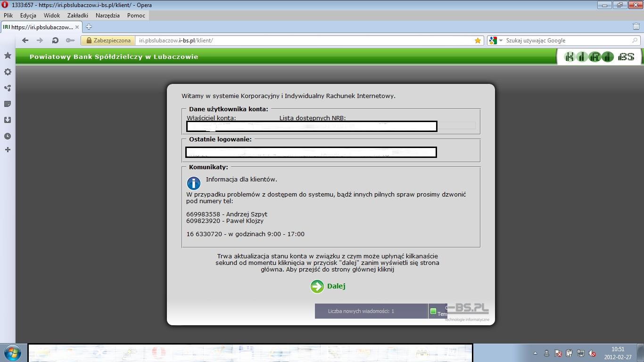Open the Widok menu
This screenshot has width=644, height=362.
tap(52, 16)
